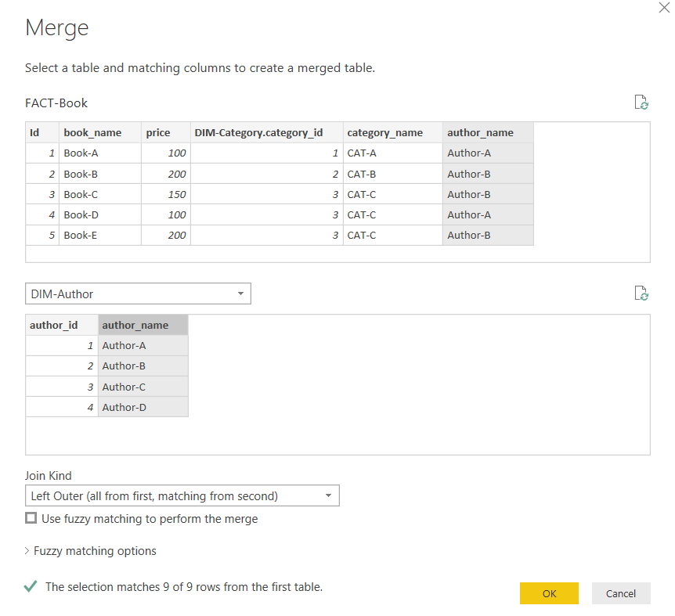Enable the fuzzy matching checkbox
The image size is (675, 616).
[x=31, y=518]
